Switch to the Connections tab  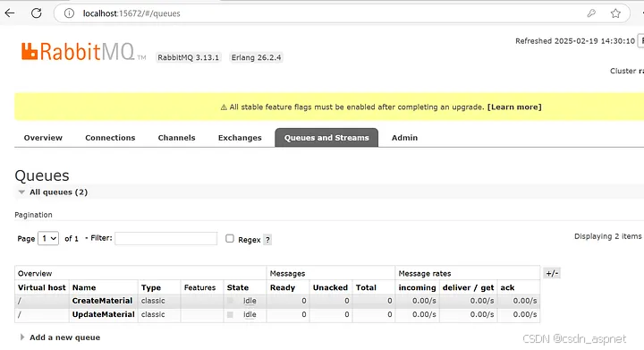[110, 138]
